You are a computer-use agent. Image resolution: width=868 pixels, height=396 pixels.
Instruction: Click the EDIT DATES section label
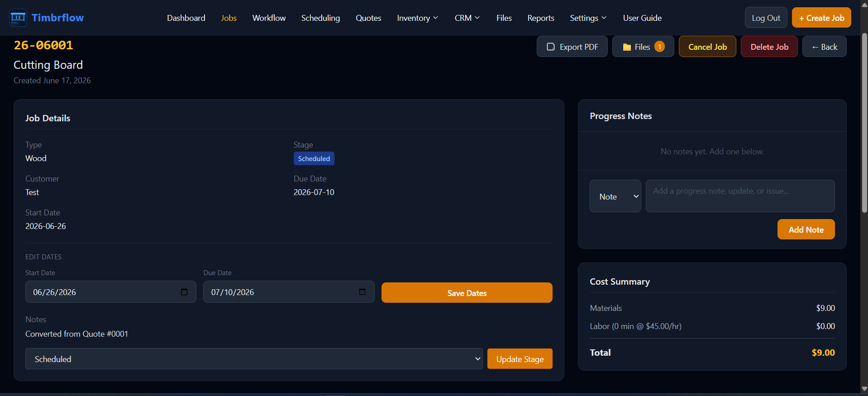43,257
